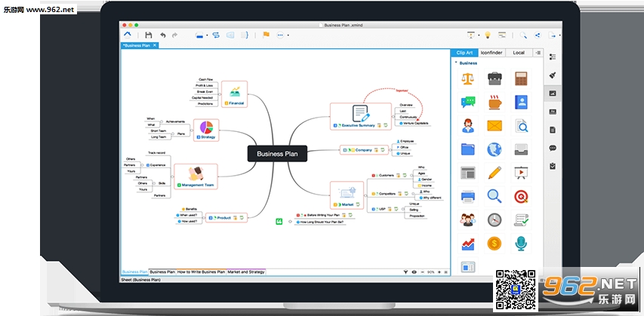The width and height of the screenshot is (644, 316).
Task: Open the Notes panel in sidebar
Action: coord(553,130)
